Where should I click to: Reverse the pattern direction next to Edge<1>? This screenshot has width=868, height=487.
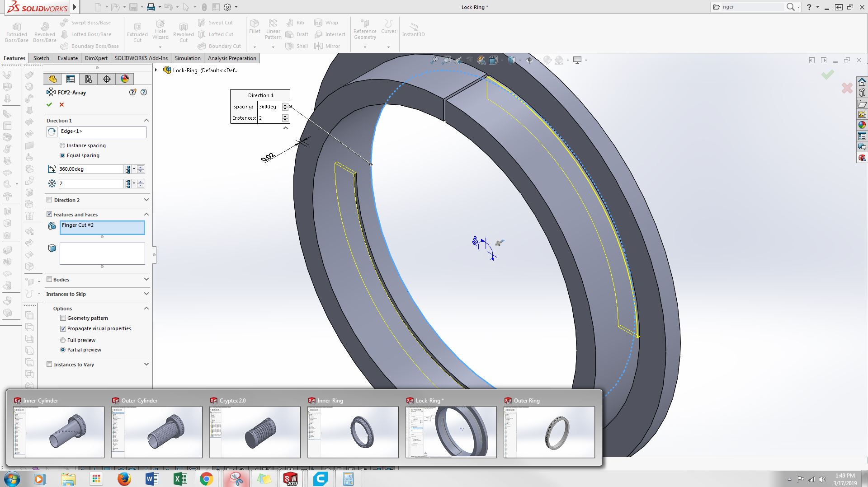click(x=52, y=132)
